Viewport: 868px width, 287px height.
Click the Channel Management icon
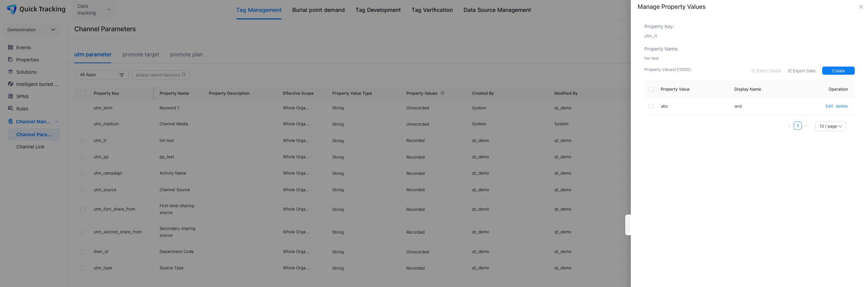[x=11, y=121]
